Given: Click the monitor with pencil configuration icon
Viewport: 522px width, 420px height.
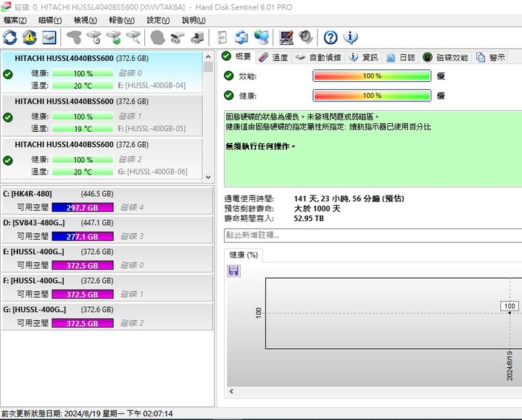Looking at the screenshot, I should click(286, 37).
